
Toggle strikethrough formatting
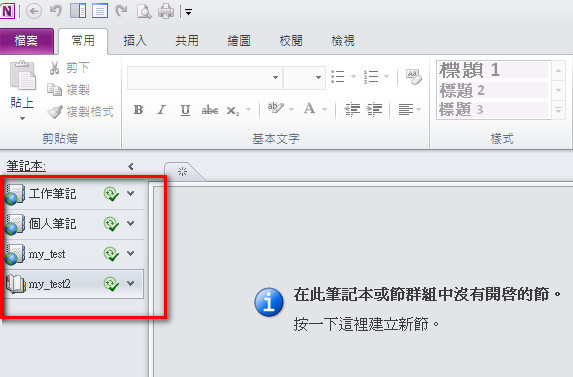210,110
